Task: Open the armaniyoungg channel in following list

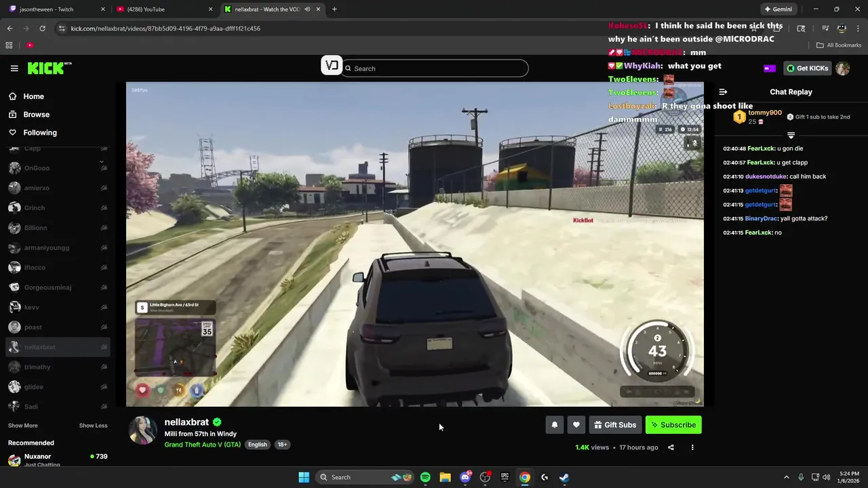Action: (58, 247)
